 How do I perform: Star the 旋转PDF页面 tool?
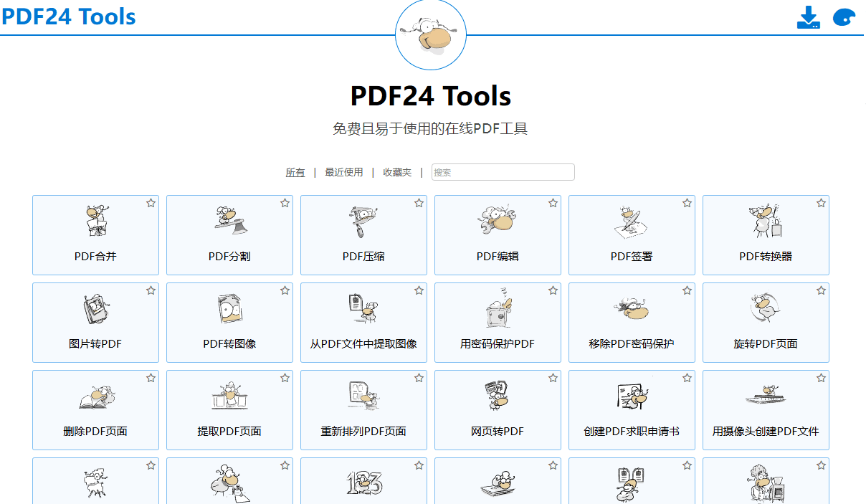[x=821, y=290]
